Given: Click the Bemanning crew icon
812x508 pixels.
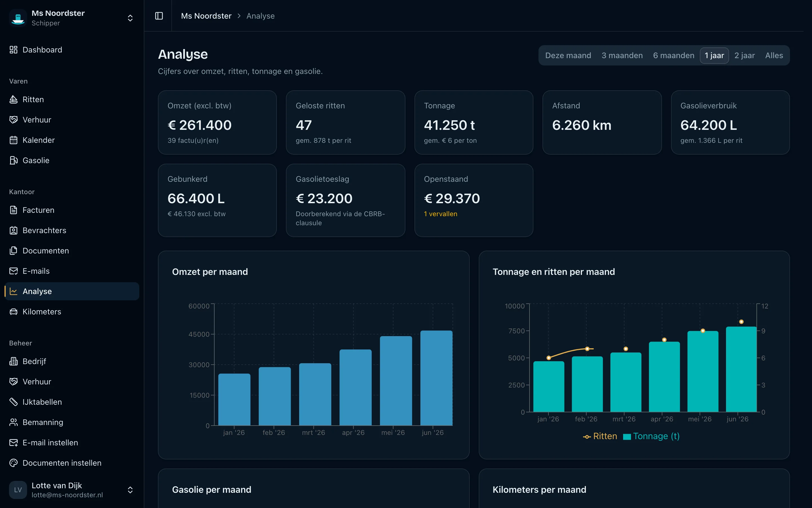Looking at the screenshot, I should coord(14,422).
